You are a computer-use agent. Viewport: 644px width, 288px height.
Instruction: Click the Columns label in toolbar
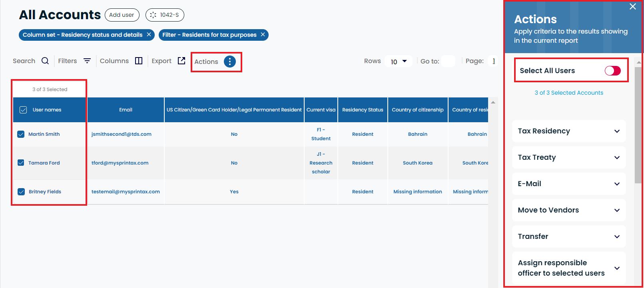pyautogui.click(x=114, y=61)
